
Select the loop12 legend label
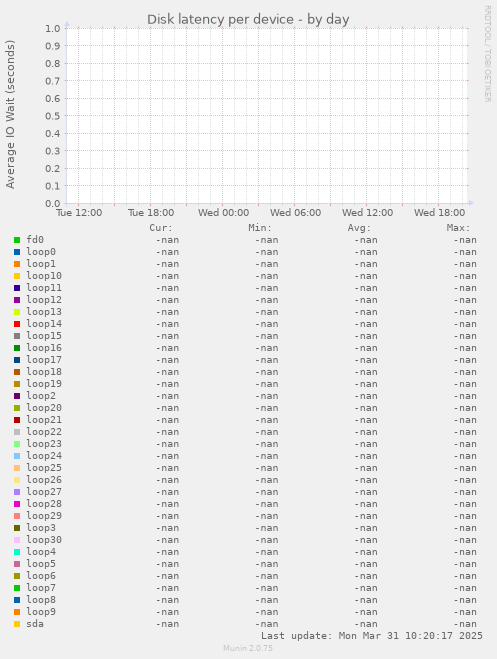44,300
